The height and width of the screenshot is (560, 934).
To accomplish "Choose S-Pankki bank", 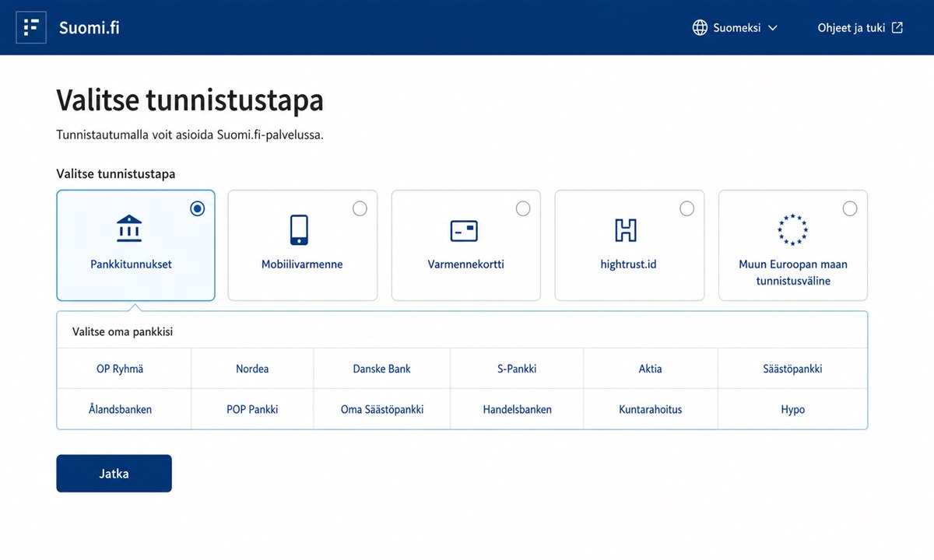I will [x=517, y=369].
